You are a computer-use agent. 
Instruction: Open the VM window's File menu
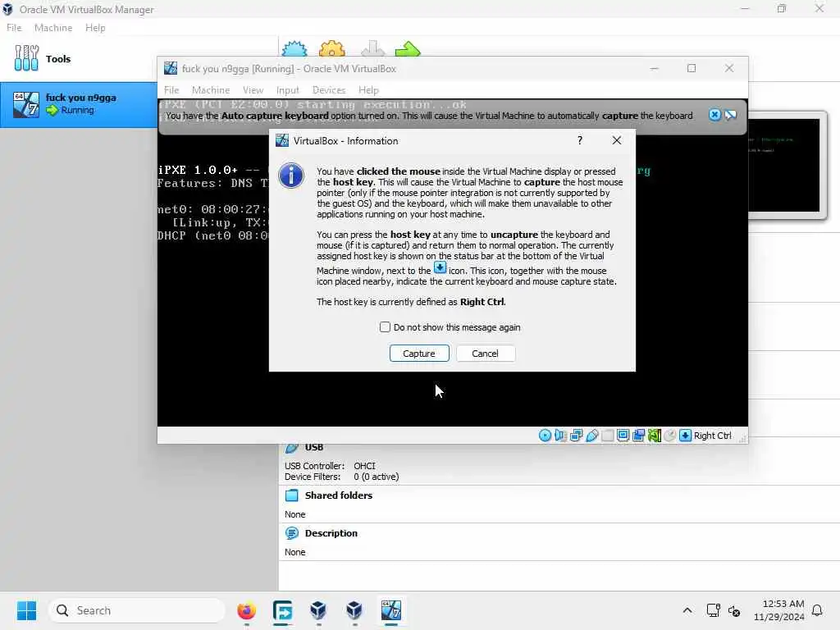click(171, 90)
